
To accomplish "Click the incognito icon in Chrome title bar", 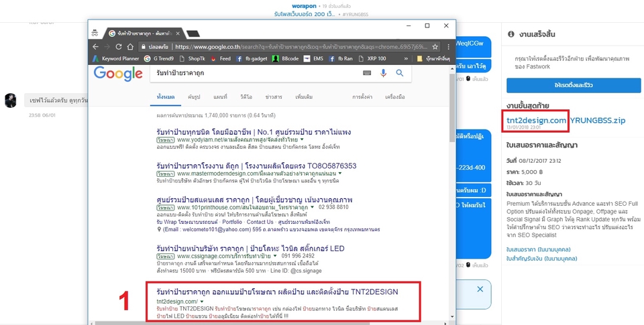I will [95, 33].
